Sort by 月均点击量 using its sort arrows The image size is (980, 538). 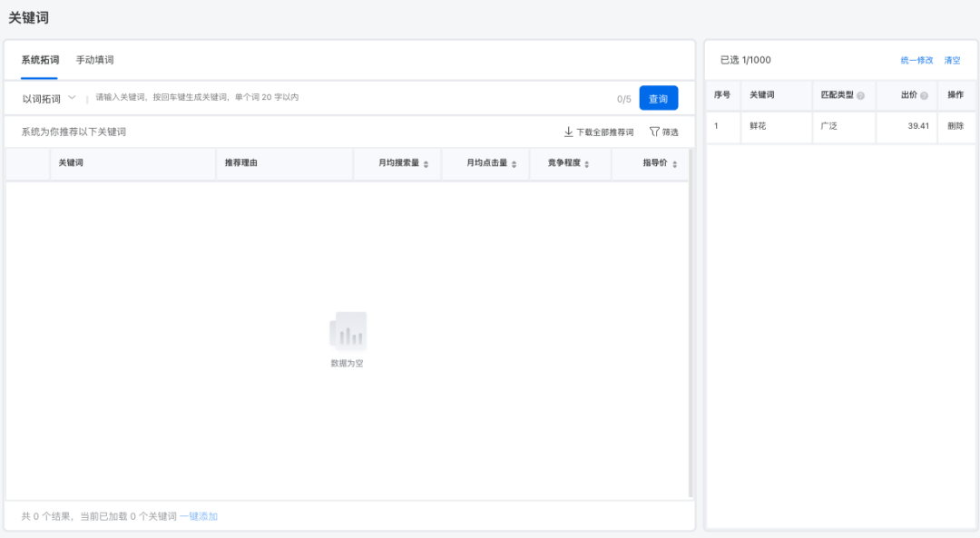[514, 164]
